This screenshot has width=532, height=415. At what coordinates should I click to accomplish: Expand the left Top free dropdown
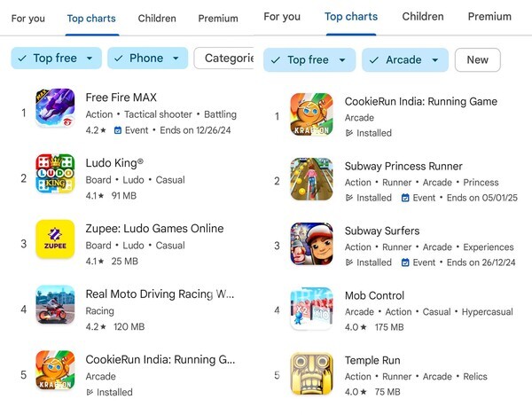click(55, 59)
